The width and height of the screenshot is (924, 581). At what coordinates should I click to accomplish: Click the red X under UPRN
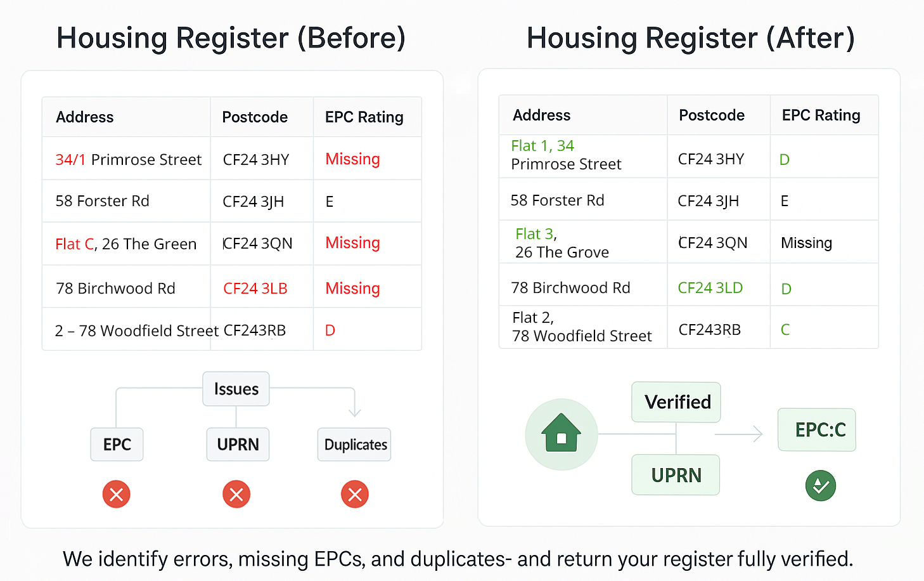pyautogui.click(x=236, y=494)
